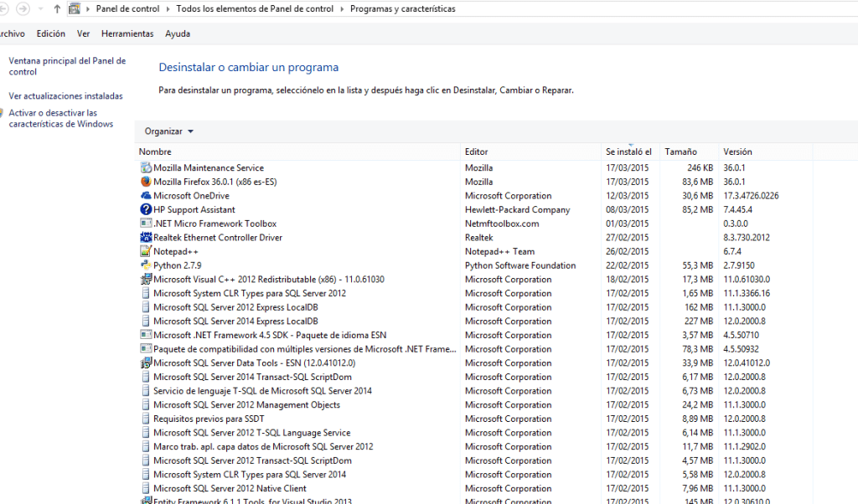Viewport: 858px width, 504px height.
Task: Sort list by Versión column header
Action: pyautogui.click(x=766, y=152)
